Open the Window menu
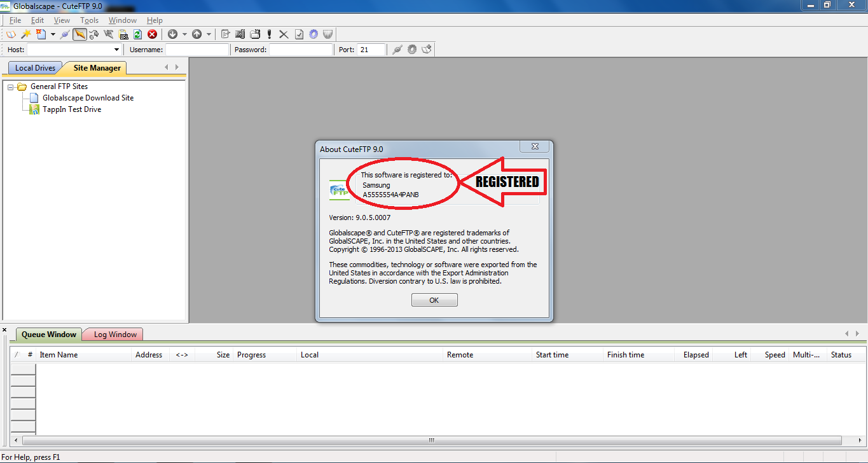The width and height of the screenshot is (868, 463). click(x=123, y=20)
